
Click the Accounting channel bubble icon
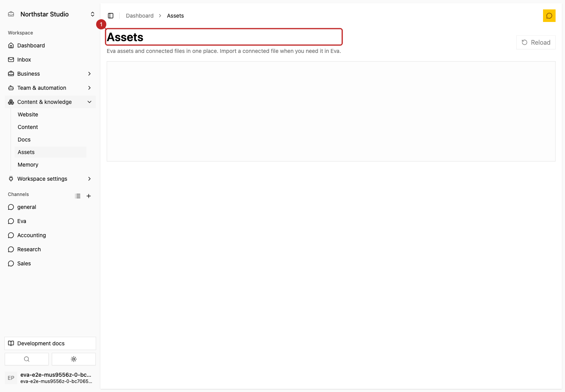tap(11, 235)
